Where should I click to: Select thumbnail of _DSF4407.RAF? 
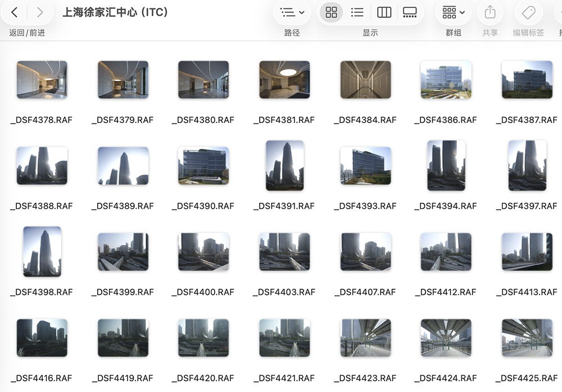(366, 252)
